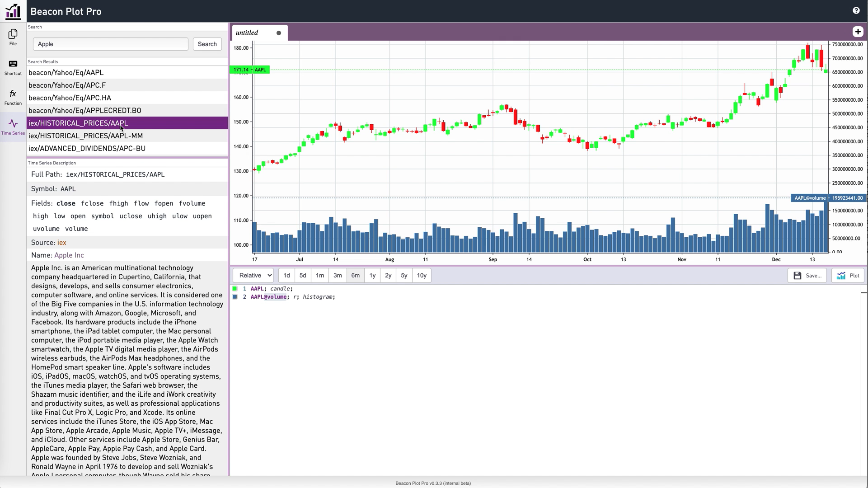Open the Shortcut keyboard panel
Image resolution: width=868 pixels, height=488 pixels.
click(x=13, y=67)
